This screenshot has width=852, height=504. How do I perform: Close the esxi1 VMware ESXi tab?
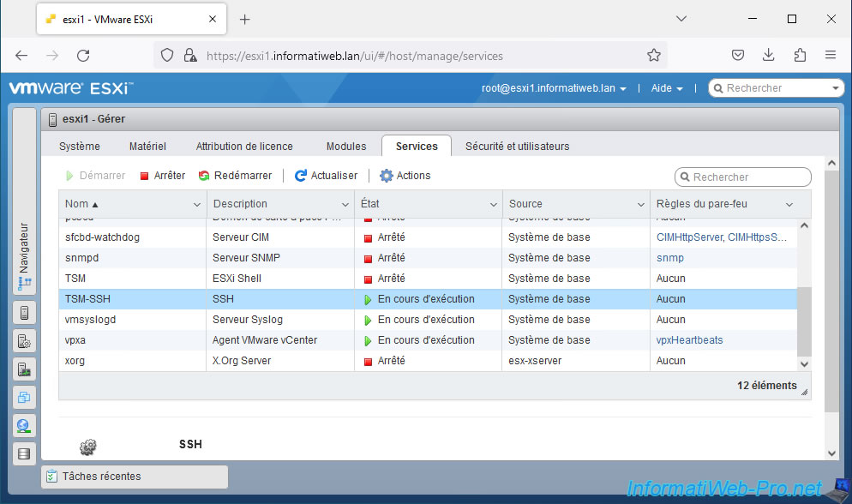point(213,19)
